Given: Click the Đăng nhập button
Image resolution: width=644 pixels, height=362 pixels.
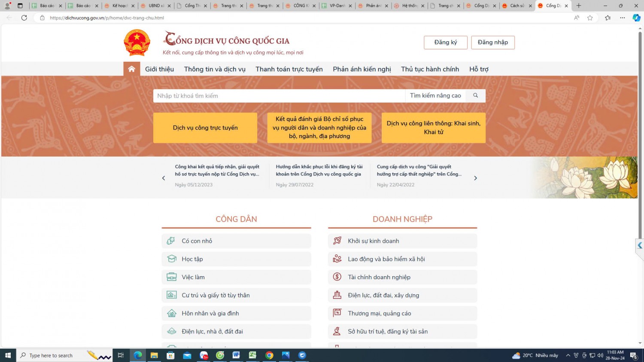Looking at the screenshot, I should [493, 42].
